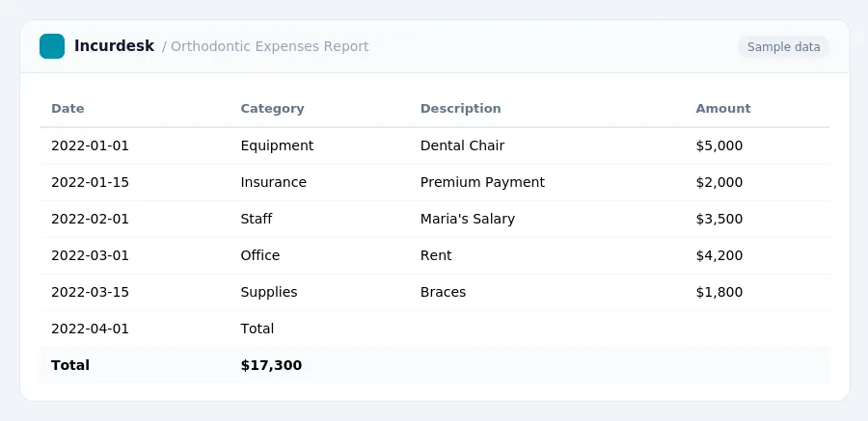Select the $2,000 amount
Viewport: 868px width, 421px height.
(x=719, y=182)
